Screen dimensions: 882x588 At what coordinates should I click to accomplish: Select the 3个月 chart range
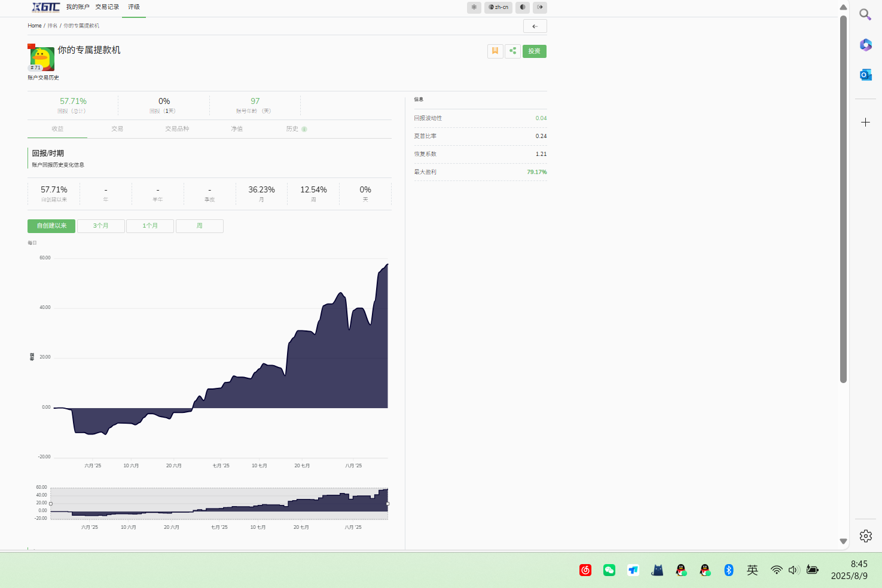tap(101, 226)
